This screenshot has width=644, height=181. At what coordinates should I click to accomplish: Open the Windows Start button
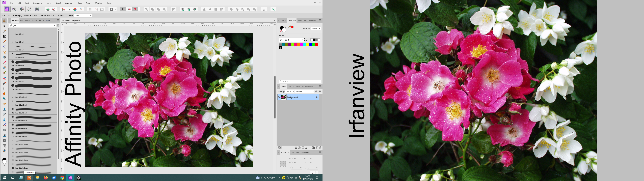pyautogui.click(x=5, y=178)
